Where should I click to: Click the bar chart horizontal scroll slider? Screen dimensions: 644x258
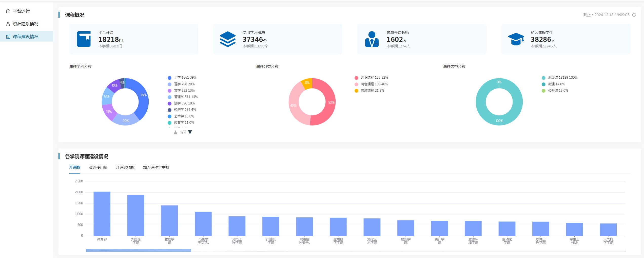click(138, 250)
